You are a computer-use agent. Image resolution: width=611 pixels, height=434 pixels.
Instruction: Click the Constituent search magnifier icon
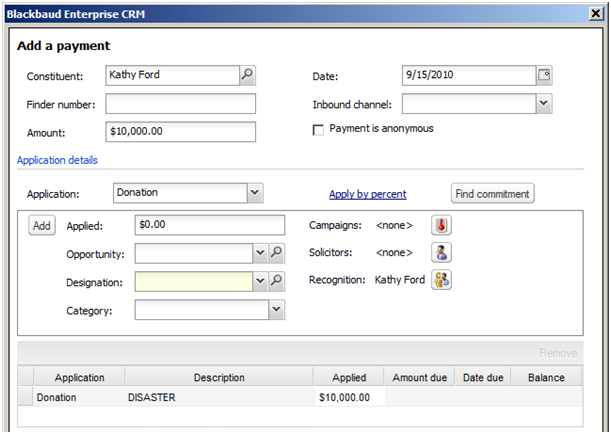(x=247, y=75)
